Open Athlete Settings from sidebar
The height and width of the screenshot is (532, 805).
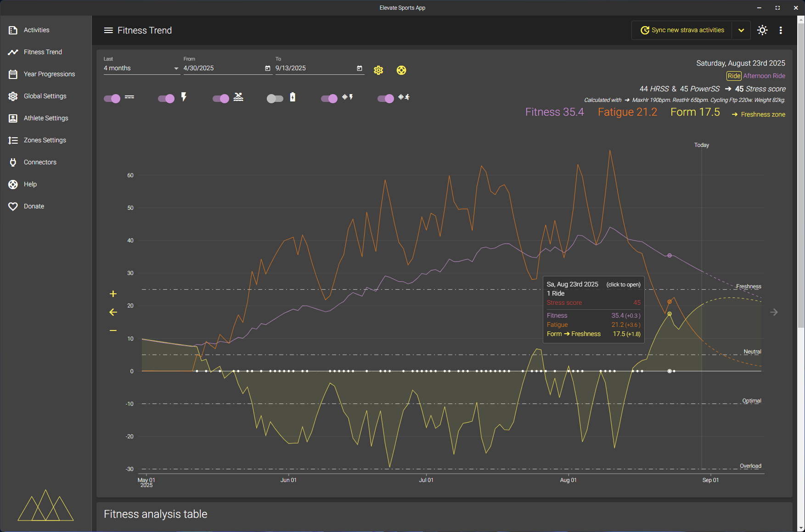(46, 118)
